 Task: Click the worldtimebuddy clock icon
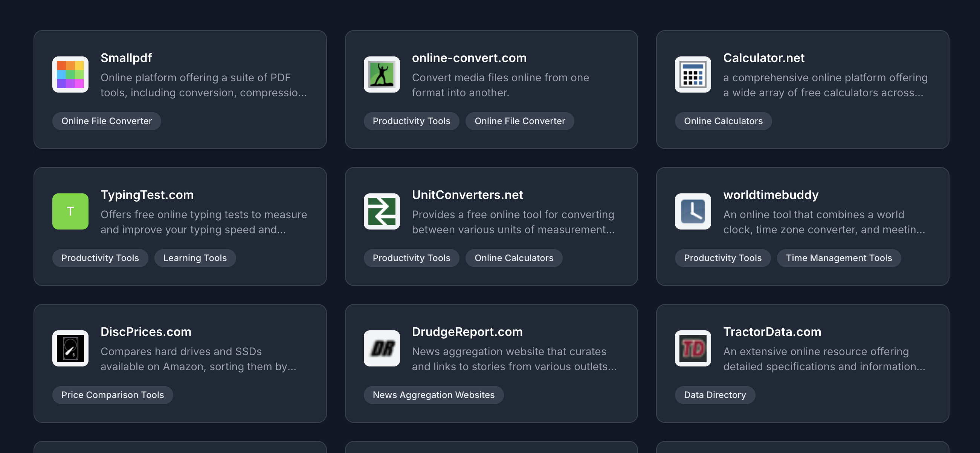(x=693, y=211)
